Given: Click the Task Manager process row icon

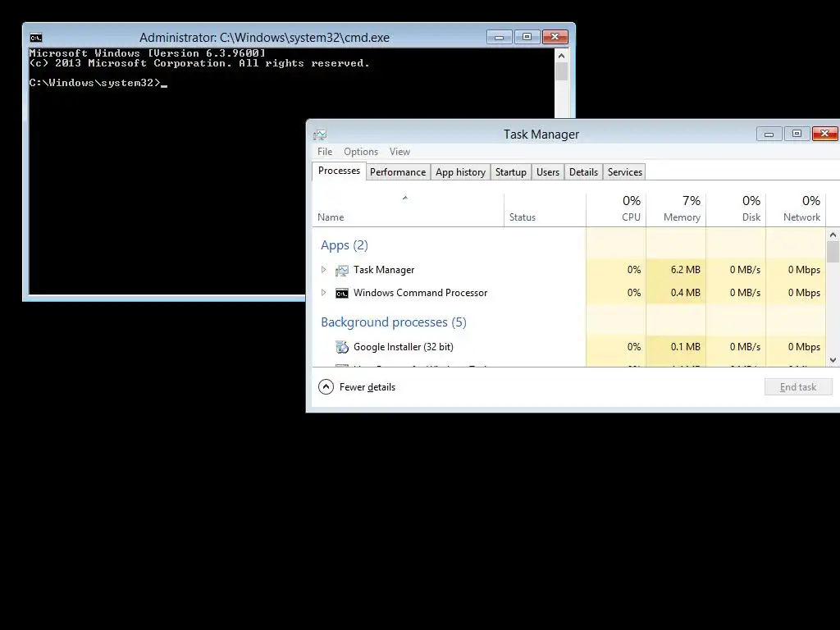Looking at the screenshot, I should 342,270.
